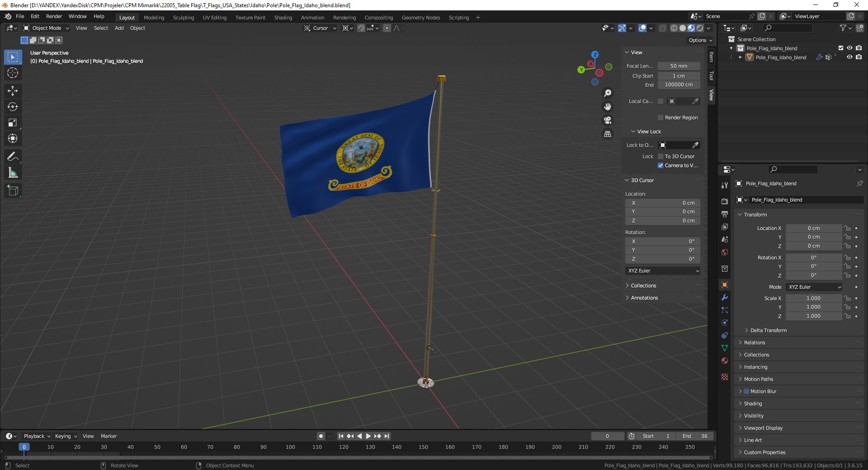Viewport: 868px width, 470px height.
Task: Open the Marker menu in timeline
Action: 108,436
